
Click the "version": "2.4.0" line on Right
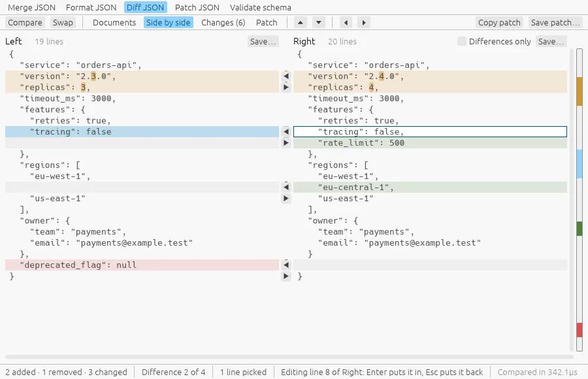pyautogui.click(x=430, y=76)
